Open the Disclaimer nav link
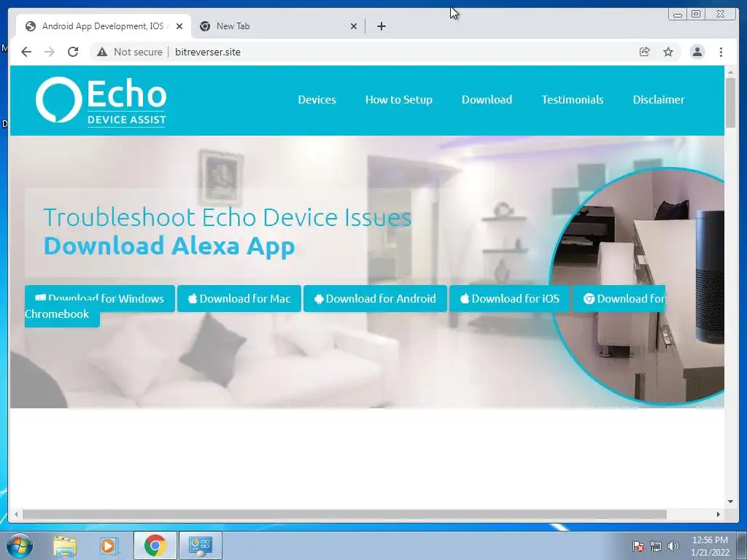Viewport: 747px width, 560px height. click(659, 99)
